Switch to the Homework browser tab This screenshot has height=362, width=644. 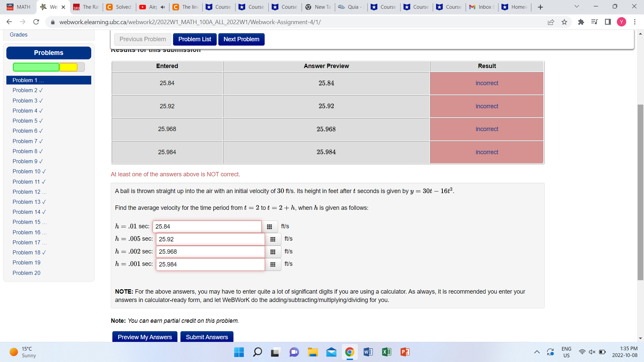click(x=514, y=7)
